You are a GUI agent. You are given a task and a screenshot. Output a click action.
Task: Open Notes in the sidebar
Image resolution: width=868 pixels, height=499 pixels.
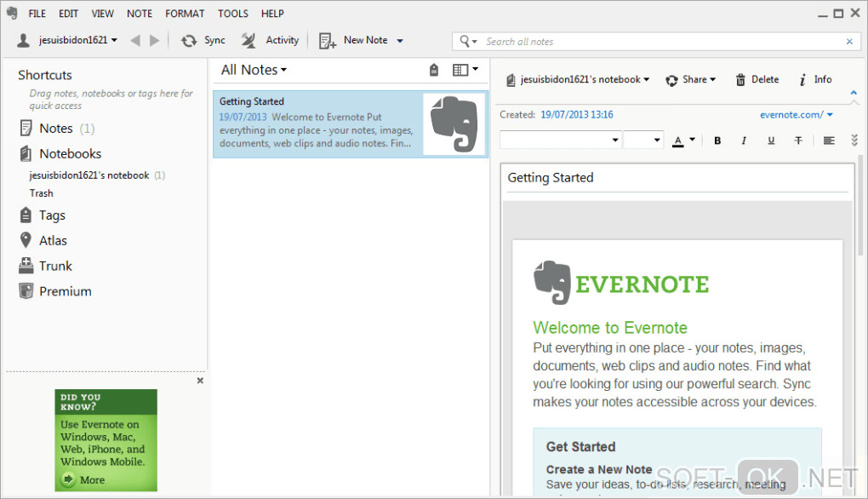[x=56, y=129]
